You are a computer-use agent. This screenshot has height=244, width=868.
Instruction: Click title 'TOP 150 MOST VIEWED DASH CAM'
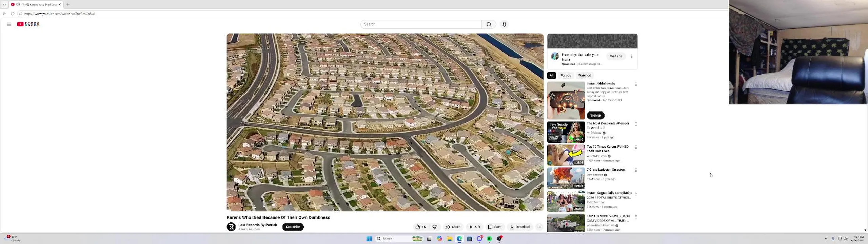tap(608, 218)
